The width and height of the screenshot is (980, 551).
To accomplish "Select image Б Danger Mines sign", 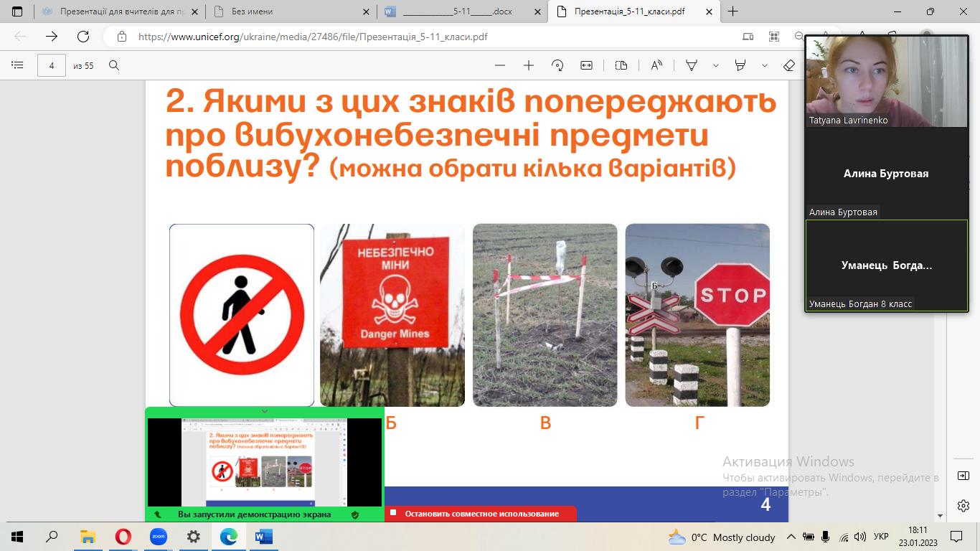I will tap(392, 315).
